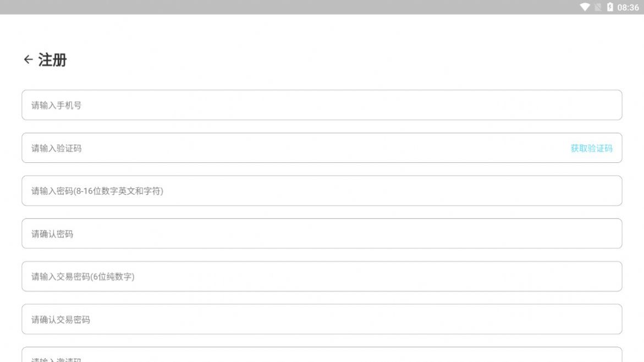
Task: Click the 08:36 clock in status bar
Action: click(628, 7)
